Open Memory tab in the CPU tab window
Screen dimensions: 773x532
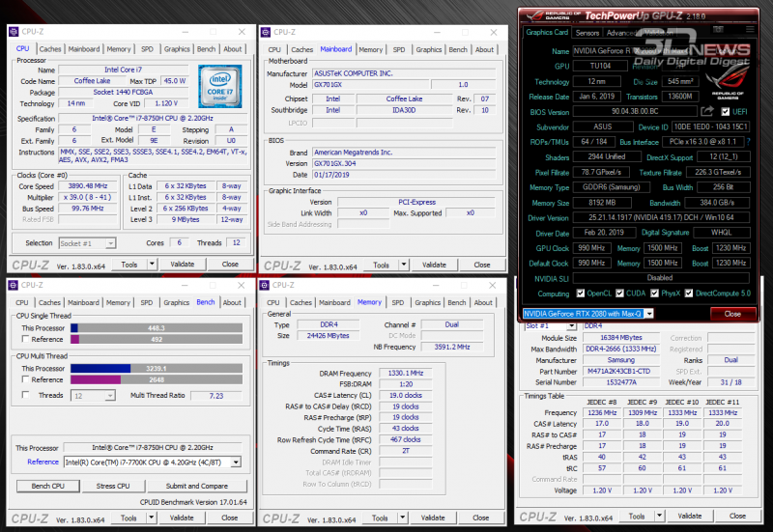point(119,49)
